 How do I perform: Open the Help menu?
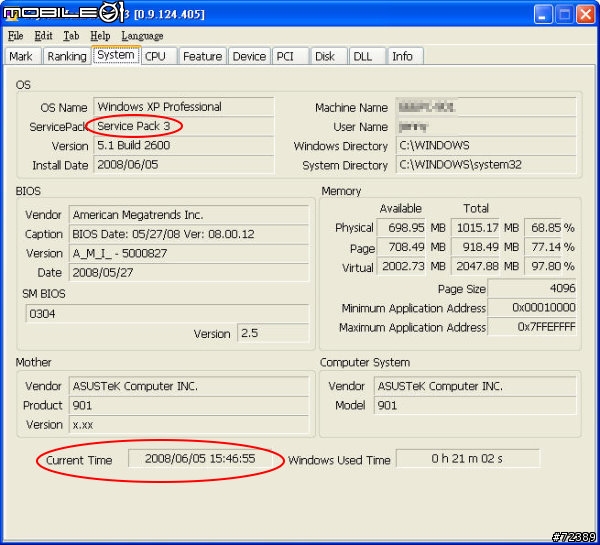100,36
